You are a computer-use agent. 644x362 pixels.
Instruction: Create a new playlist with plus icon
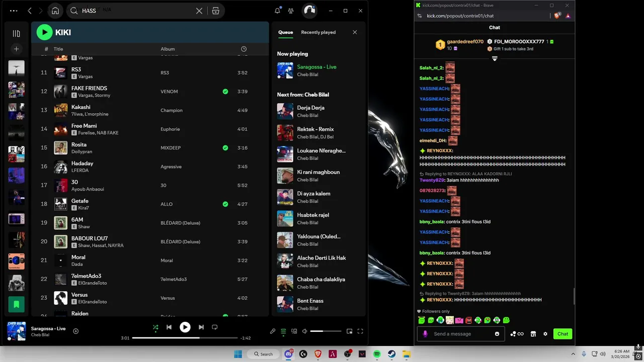coord(16,49)
